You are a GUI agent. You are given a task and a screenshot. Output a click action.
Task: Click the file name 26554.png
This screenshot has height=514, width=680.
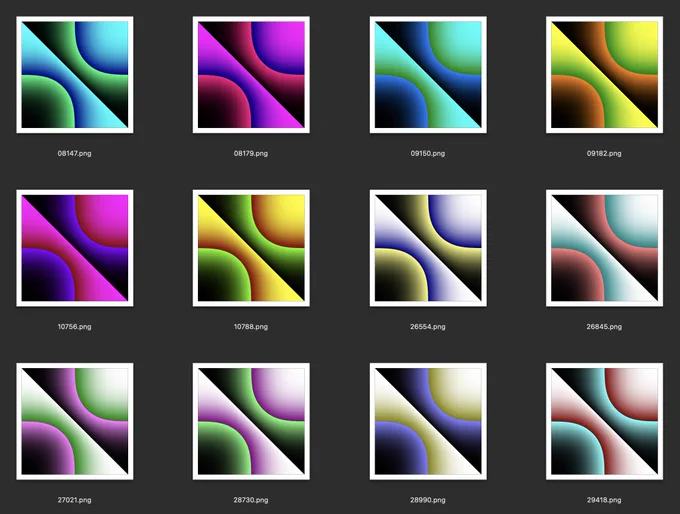pos(428,327)
